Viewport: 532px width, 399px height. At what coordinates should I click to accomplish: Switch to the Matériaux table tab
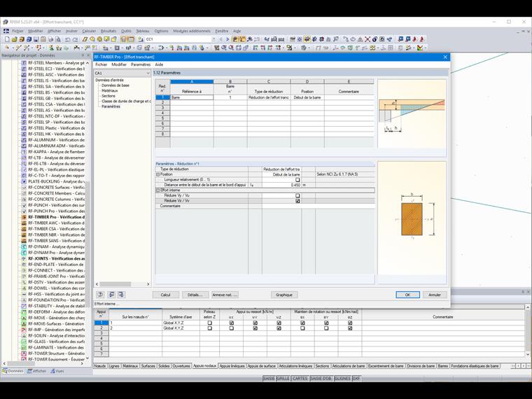coord(130,366)
